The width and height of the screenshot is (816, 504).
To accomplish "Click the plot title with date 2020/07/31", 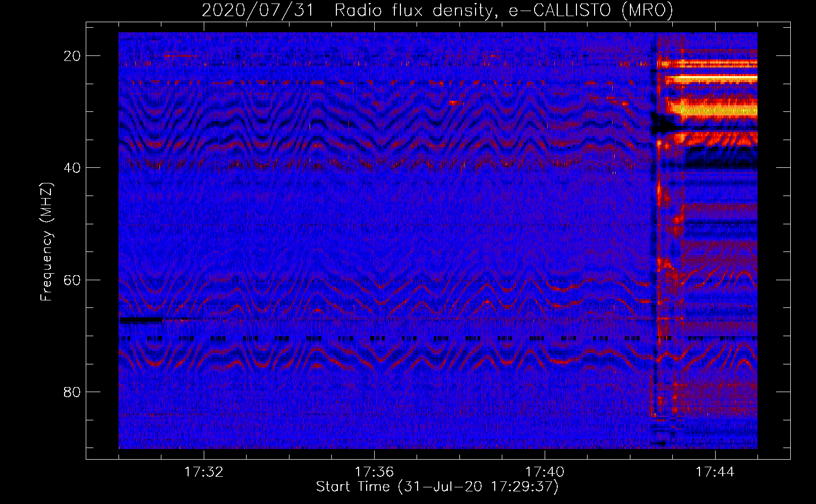I will (x=437, y=10).
